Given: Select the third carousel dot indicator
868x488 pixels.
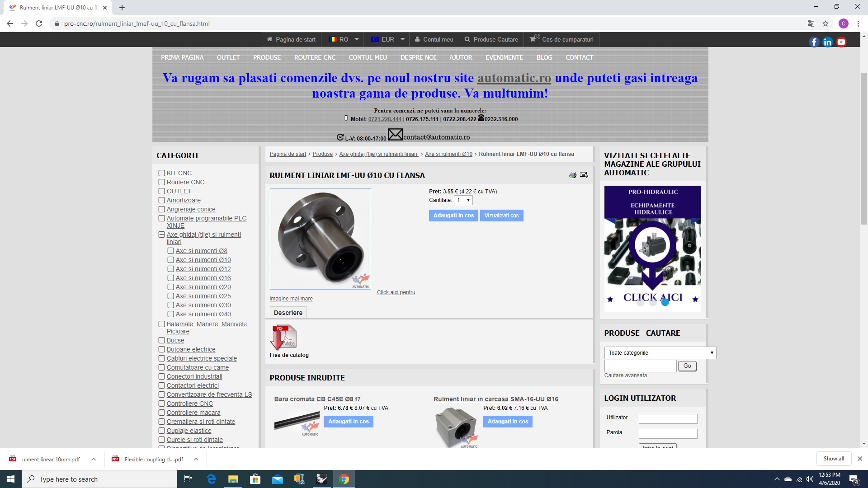Looking at the screenshot, I should [665, 302].
